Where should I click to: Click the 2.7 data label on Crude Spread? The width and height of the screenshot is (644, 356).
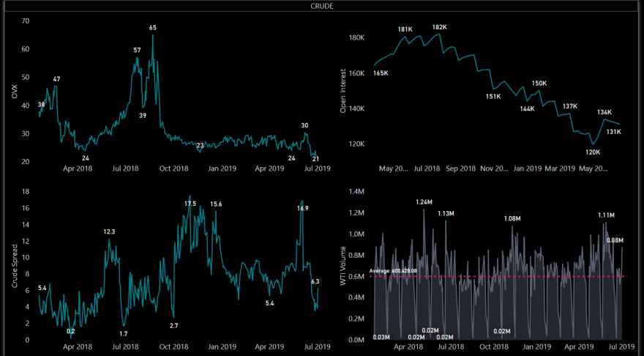(173, 325)
